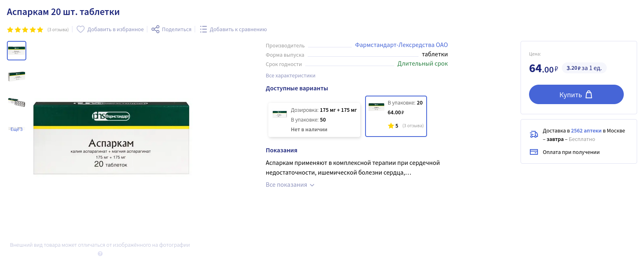Open the Ещё 3 more photos thumbnail
Viewport: 644px width, 267px height.
click(17, 129)
